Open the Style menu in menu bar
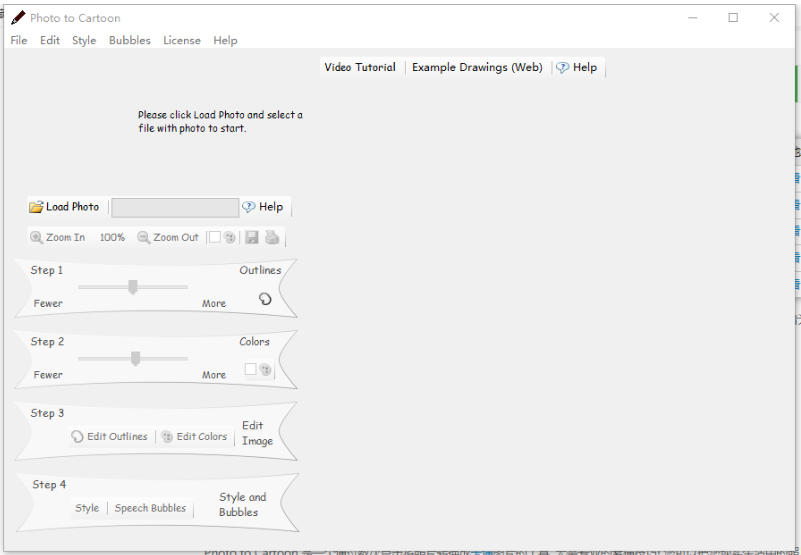Image resolution: width=801 pixels, height=555 pixels. click(x=84, y=41)
